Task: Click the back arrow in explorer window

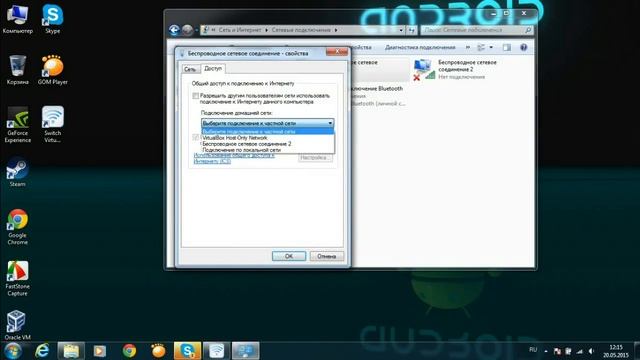Action: click(x=174, y=30)
